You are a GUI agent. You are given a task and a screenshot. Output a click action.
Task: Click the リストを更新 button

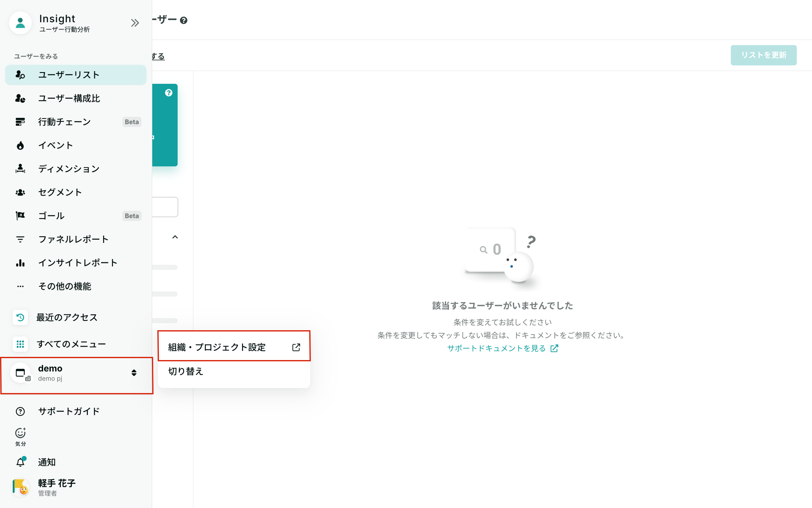[763, 55]
